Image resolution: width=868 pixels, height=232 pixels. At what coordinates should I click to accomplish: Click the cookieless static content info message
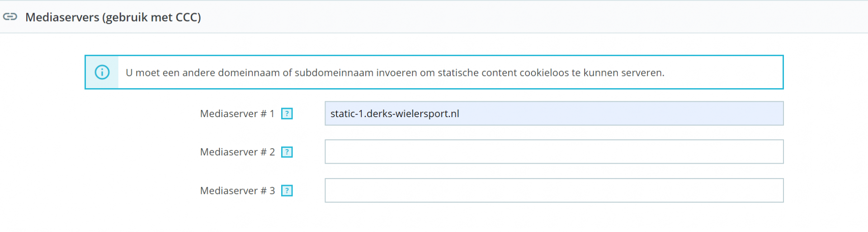tap(395, 73)
